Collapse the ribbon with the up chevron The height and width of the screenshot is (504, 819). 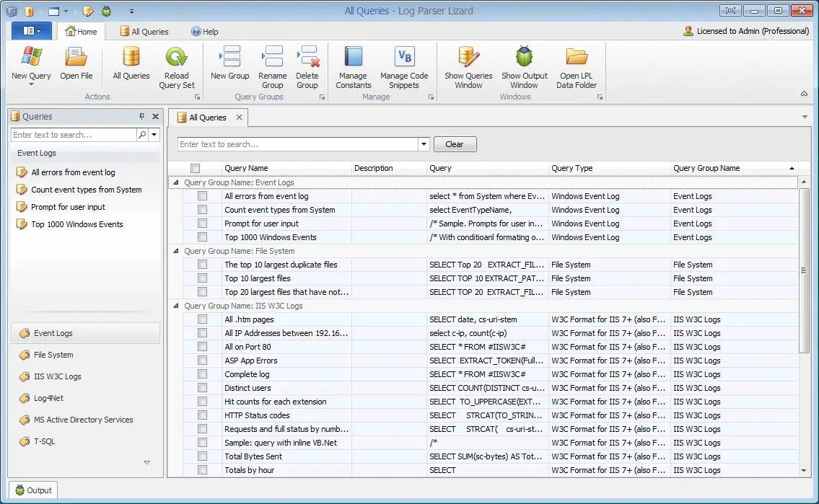pyautogui.click(x=804, y=94)
